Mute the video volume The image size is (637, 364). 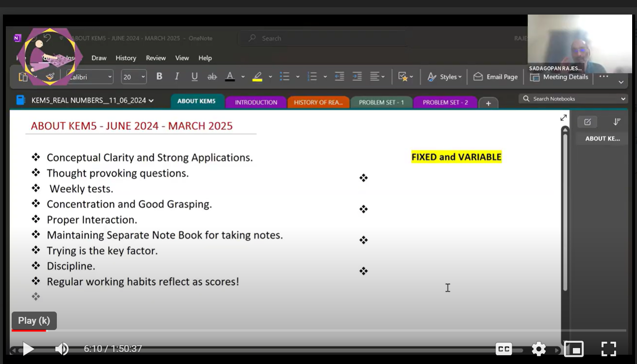[x=62, y=348]
